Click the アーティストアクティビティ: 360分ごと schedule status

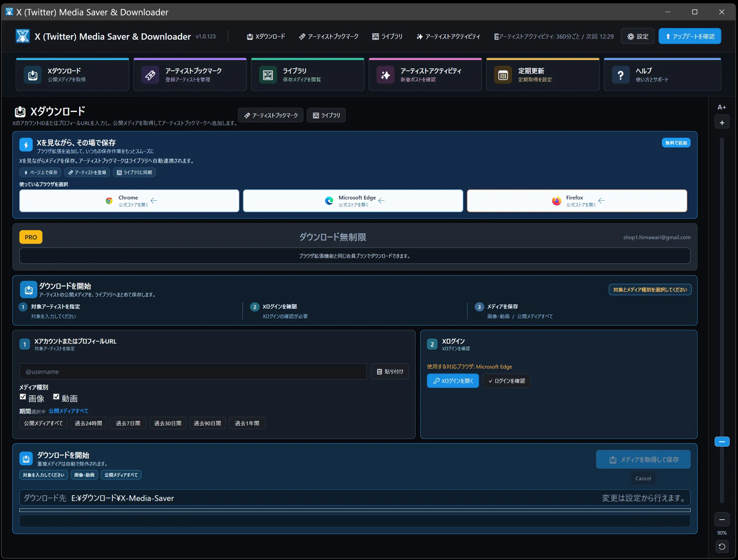point(554,36)
